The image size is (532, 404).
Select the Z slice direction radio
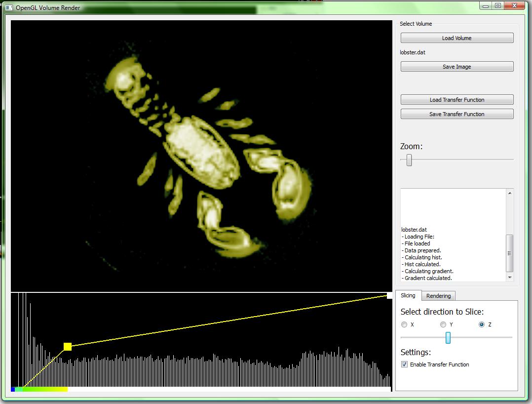482,324
